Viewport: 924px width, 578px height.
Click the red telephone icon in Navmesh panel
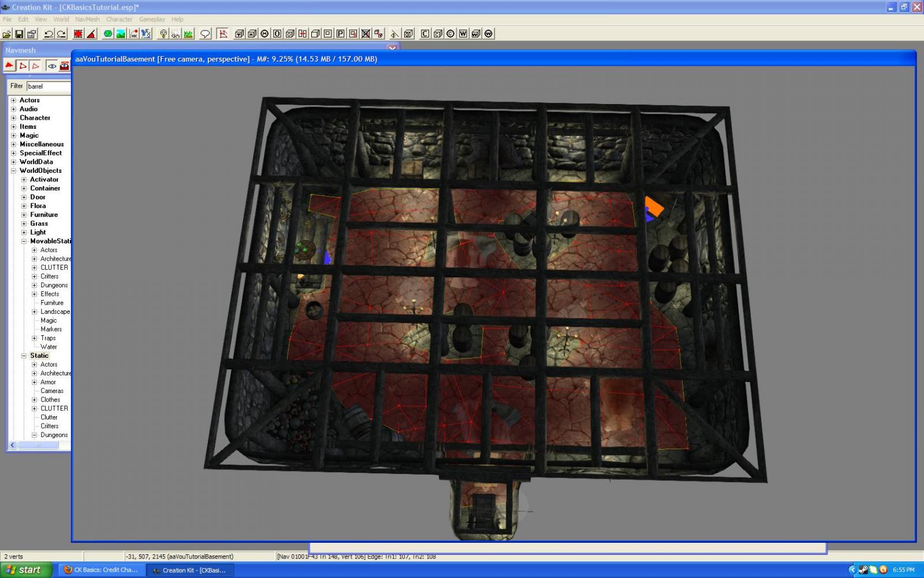click(65, 66)
